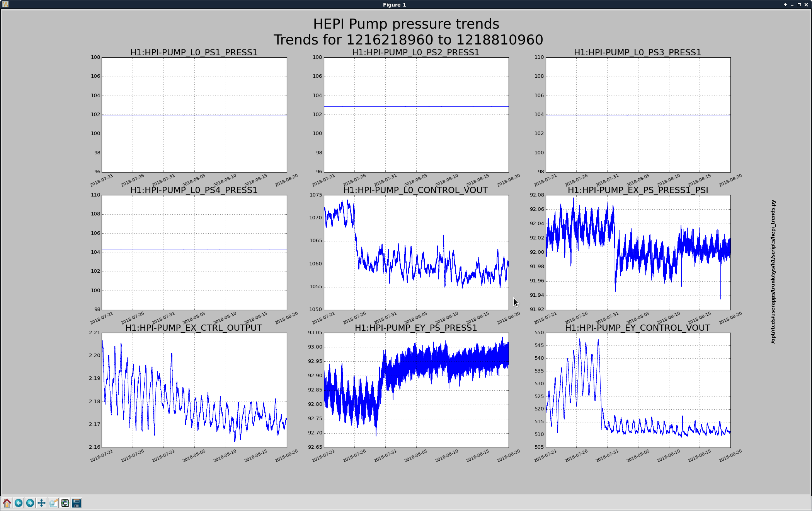Open Configure subplots tool

coord(65,503)
